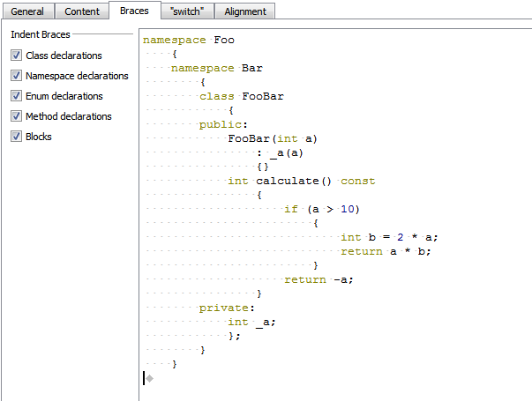Click the empty '{}' constructor body
The image size is (532, 401).
263,167
